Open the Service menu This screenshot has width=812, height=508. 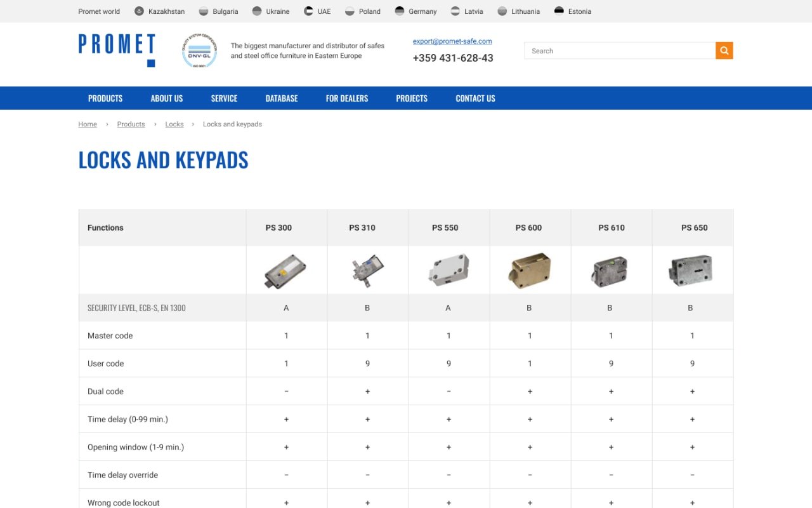point(224,98)
